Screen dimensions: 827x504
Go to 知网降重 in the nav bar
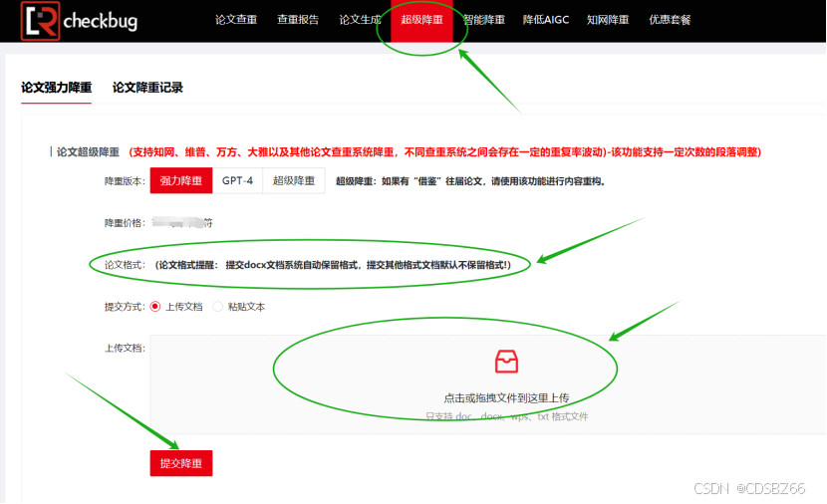[x=608, y=20]
